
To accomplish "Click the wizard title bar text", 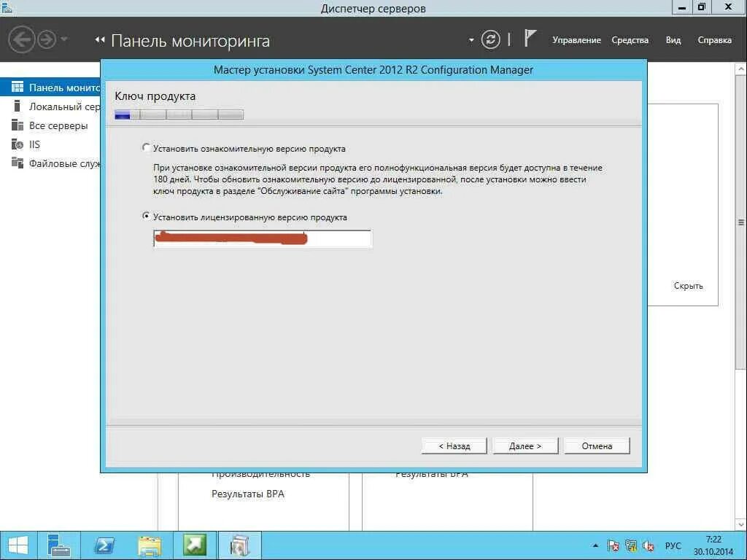I will click(373, 70).
